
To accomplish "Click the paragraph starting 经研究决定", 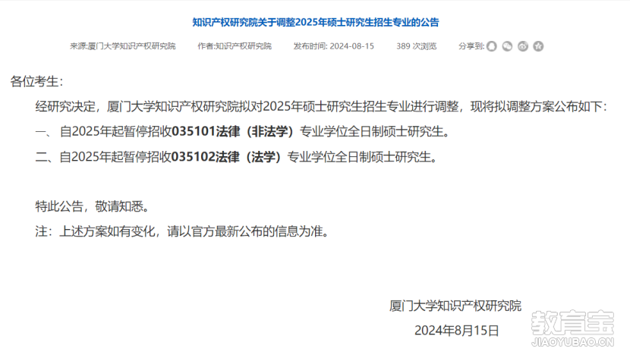I will coord(321,106).
